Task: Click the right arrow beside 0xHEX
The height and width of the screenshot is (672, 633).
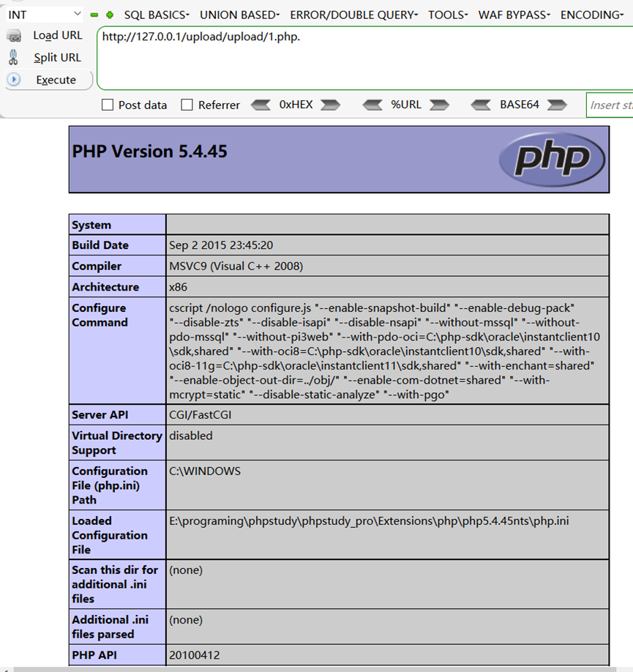Action: pyautogui.click(x=331, y=105)
